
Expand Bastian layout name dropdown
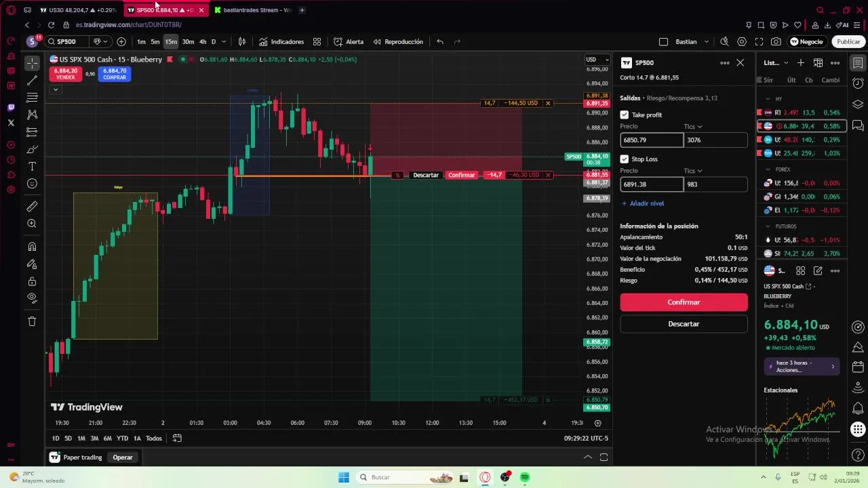(706, 41)
